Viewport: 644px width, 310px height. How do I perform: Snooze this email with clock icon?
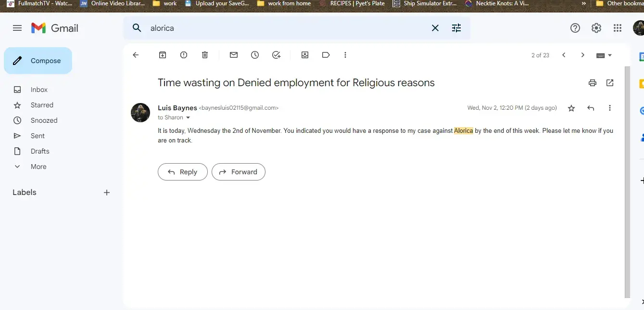(x=255, y=55)
